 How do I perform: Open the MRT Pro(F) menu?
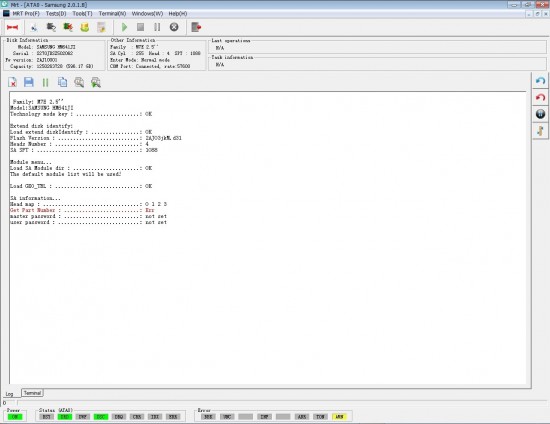click(x=26, y=14)
